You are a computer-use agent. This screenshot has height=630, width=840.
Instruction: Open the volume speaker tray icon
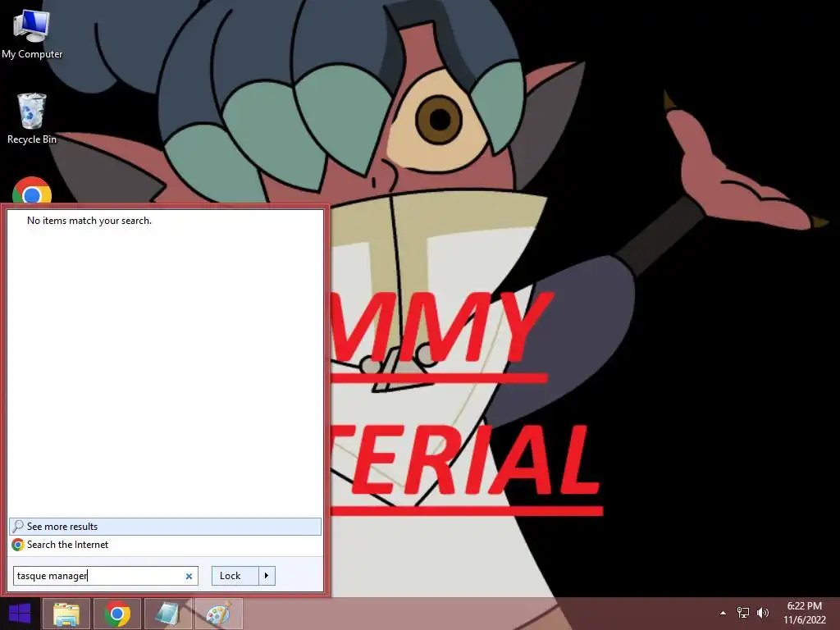[x=763, y=612]
